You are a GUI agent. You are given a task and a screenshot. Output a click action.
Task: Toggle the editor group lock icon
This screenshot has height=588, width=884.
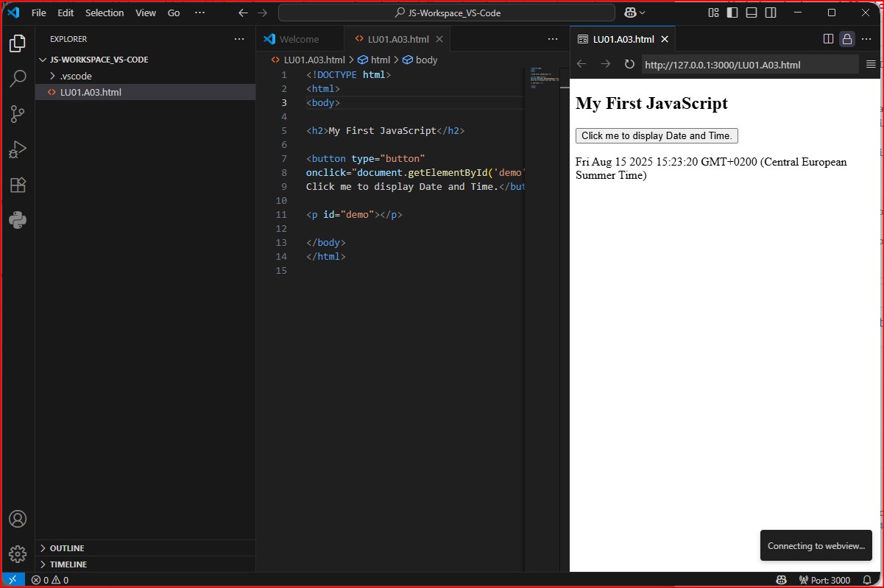tap(847, 39)
